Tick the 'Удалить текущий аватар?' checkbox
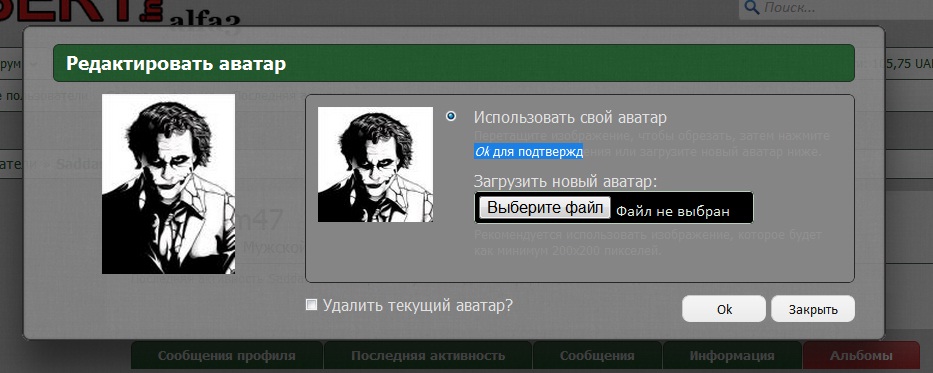 tap(311, 305)
